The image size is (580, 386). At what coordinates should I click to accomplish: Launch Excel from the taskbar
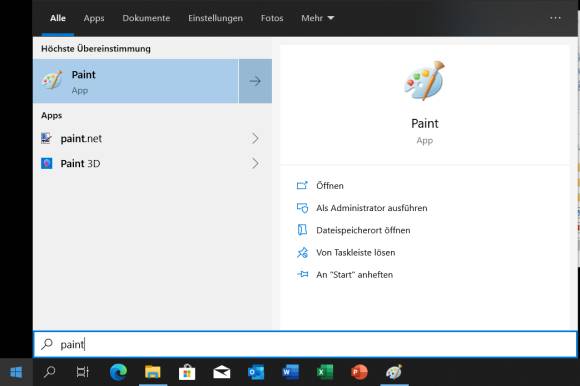coord(325,372)
